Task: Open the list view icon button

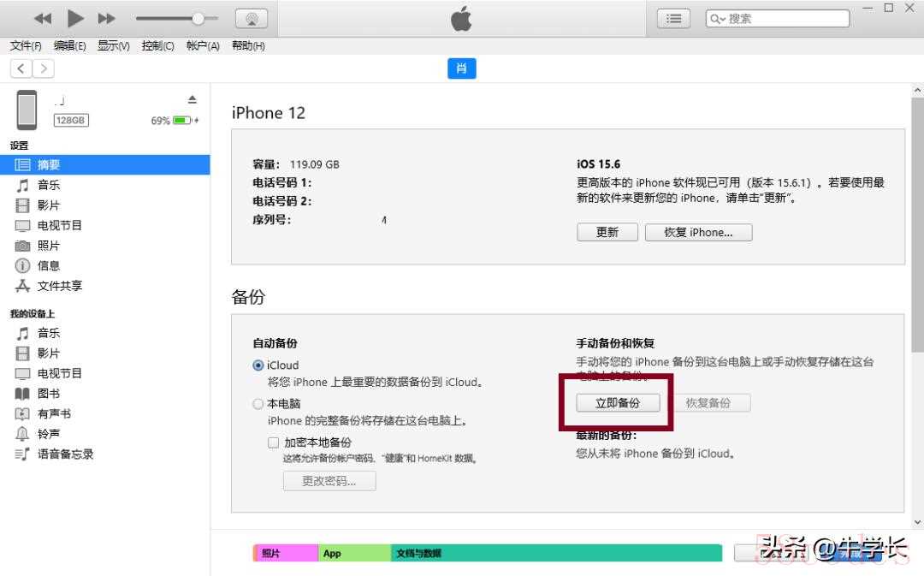Action: [x=673, y=18]
